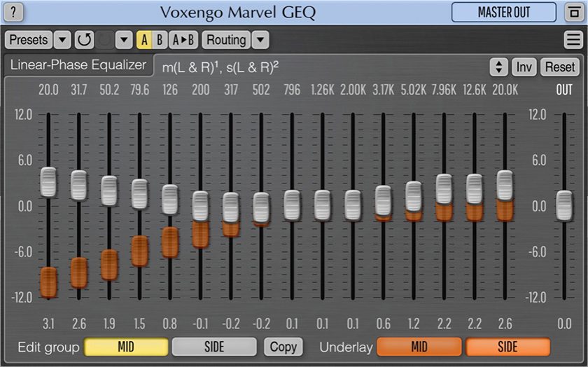Toggle MID underlay display
Image resolution: width=588 pixels, height=367 pixels.
pos(419,347)
